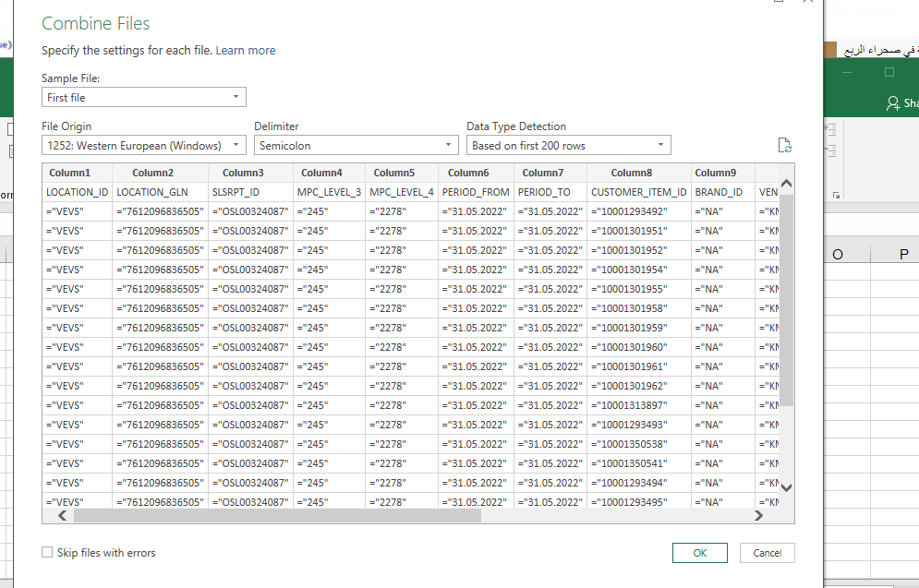The width and height of the screenshot is (919, 588).
Task: Click the preview scroll up arrow
Action: click(787, 184)
